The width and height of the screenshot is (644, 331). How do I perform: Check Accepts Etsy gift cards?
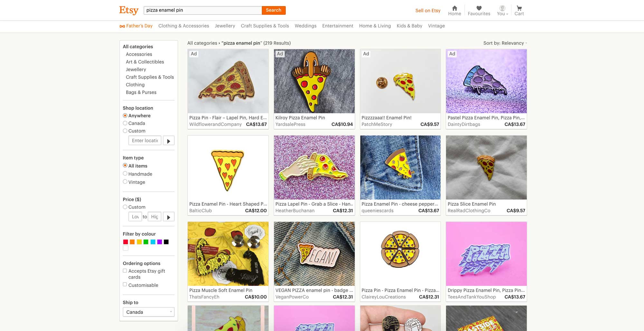click(125, 271)
